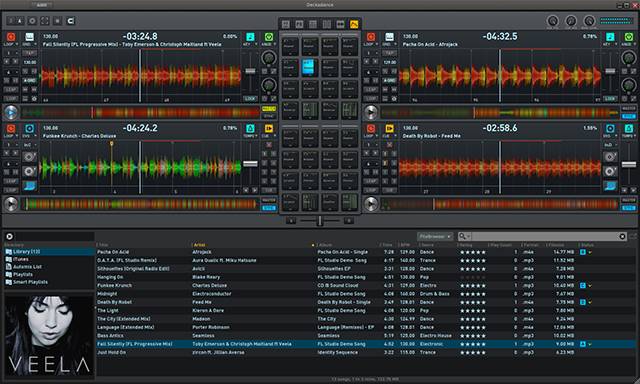Viewport: 640px width, 384px height.
Task: Click upper vinyl icon on Death By Robot deck
Action: click(x=610, y=157)
